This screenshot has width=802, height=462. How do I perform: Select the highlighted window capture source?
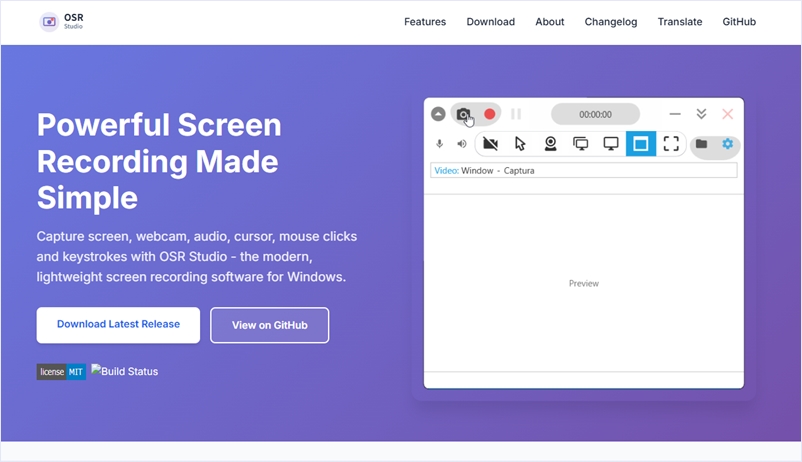641,144
